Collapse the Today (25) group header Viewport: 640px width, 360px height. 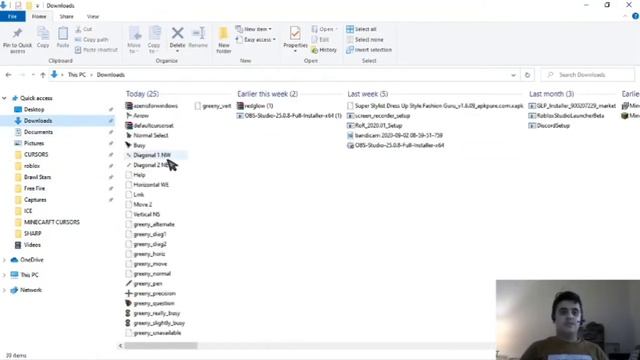(x=142, y=94)
